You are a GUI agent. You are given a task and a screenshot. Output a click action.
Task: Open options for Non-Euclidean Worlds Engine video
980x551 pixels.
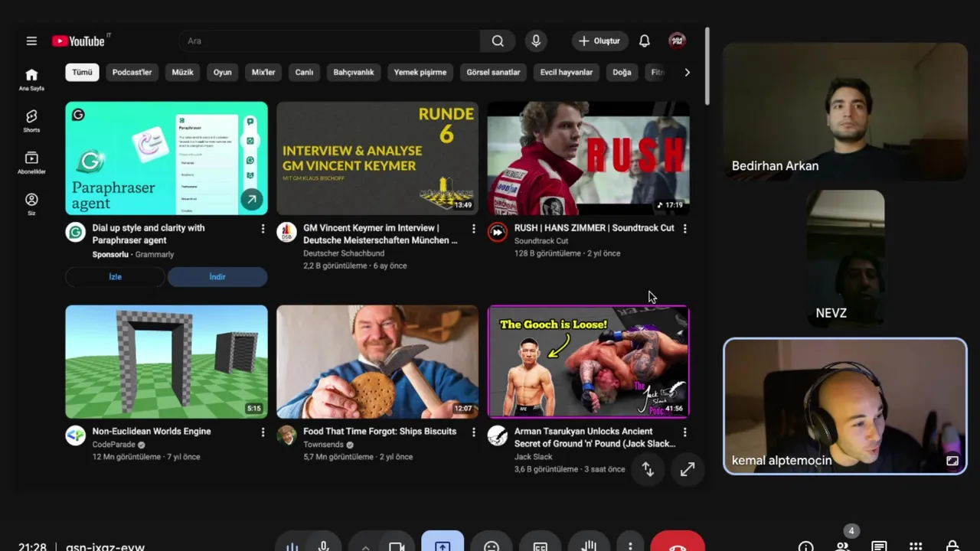[263, 432]
